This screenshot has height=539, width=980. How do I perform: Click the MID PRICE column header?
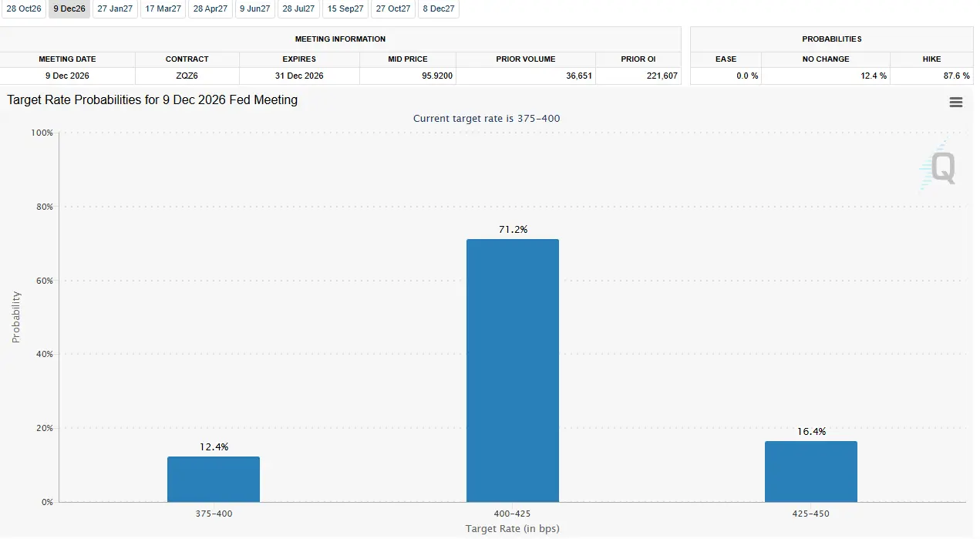click(408, 59)
